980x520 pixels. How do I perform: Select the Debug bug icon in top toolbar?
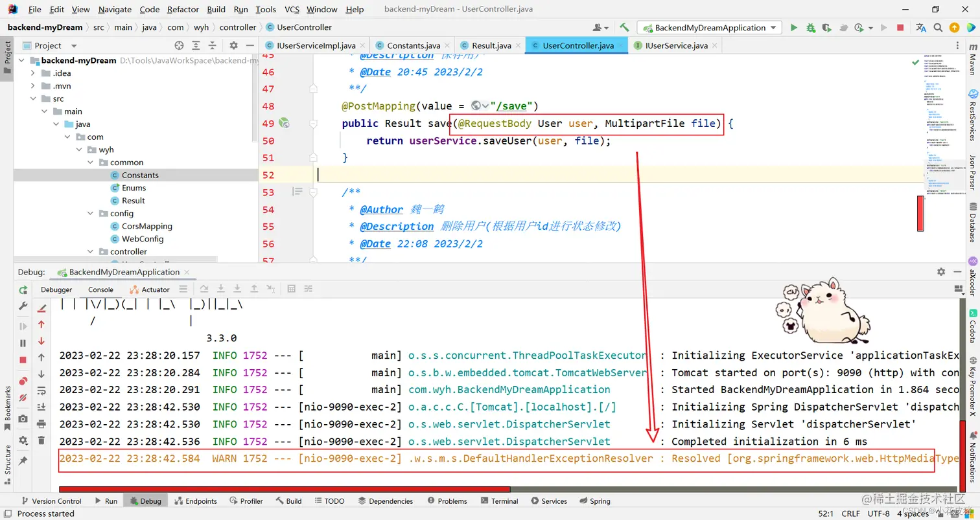pyautogui.click(x=811, y=27)
